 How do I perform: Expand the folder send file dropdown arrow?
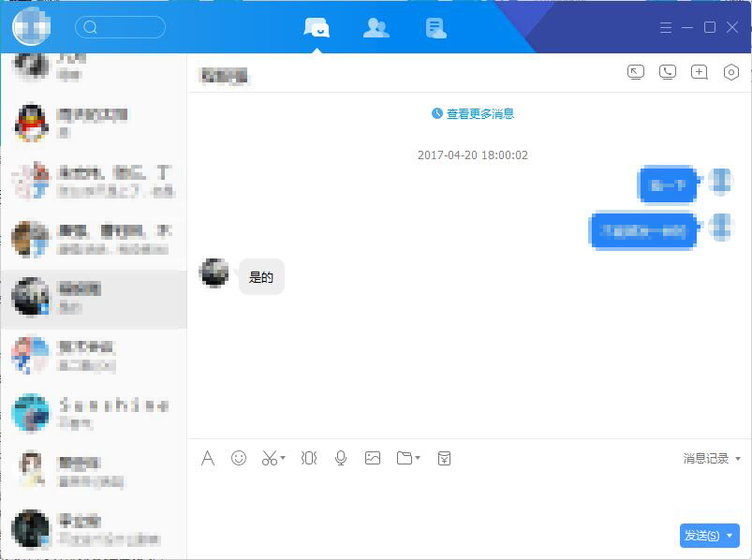(418, 459)
